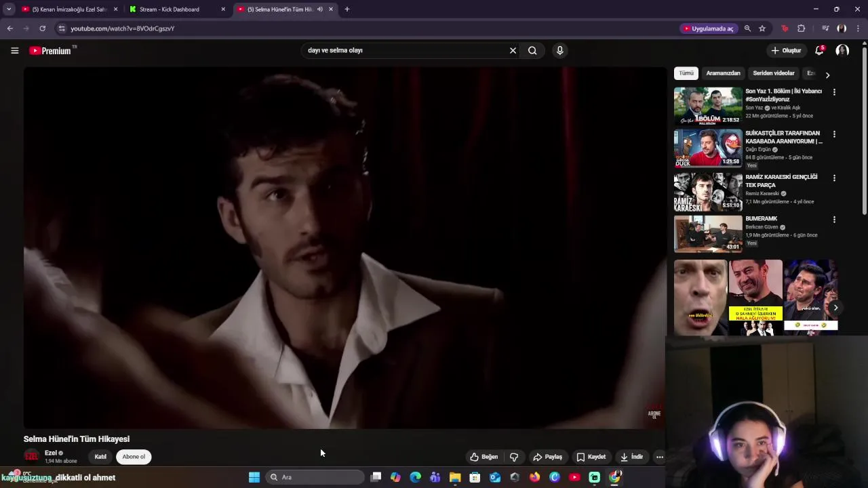Open Ramiz Karaeski Gençliği video title
The image size is (868, 488).
pyautogui.click(x=781, y=181)
